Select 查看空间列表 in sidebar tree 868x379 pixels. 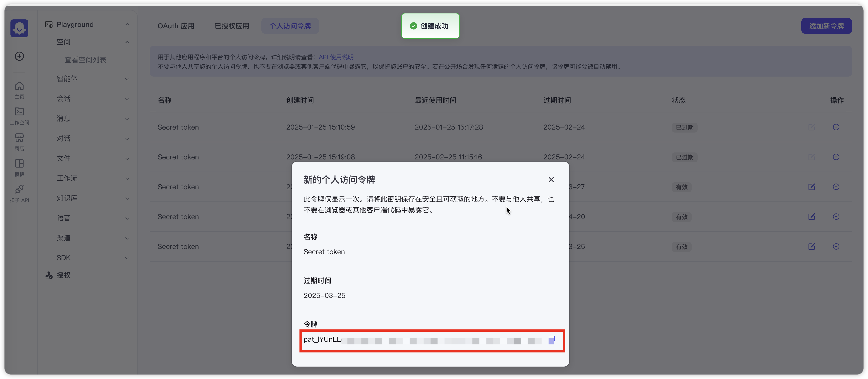[x=85, y=60]
